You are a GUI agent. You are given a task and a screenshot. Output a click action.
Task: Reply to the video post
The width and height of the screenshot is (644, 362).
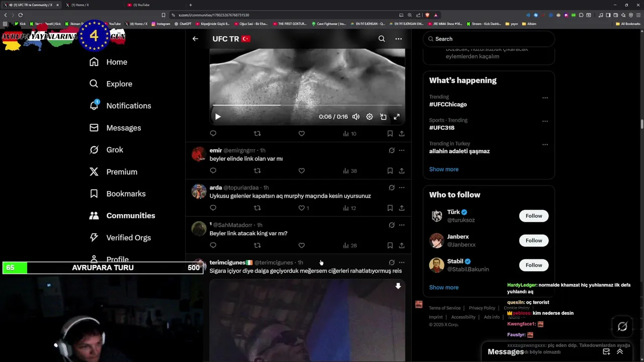[x=213, y=134]
